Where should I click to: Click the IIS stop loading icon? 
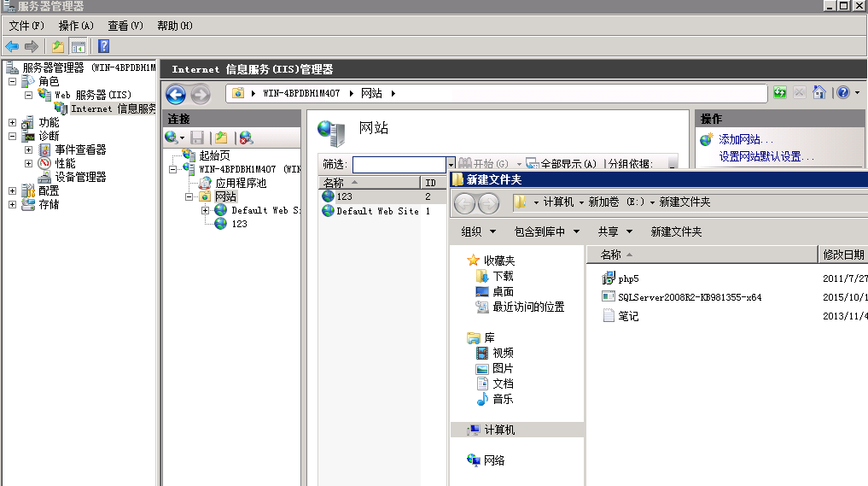pyautogui.click(x=800, y=92)
